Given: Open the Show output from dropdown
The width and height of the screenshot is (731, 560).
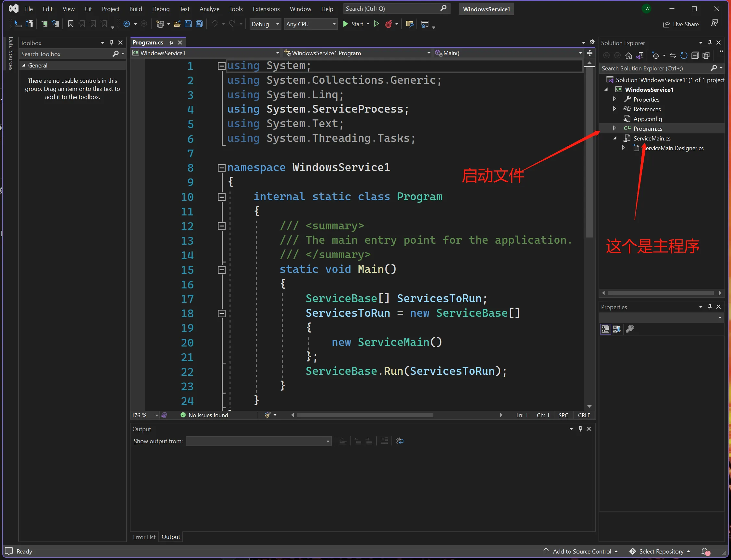Looking at the screenshot, I should 258,441.
